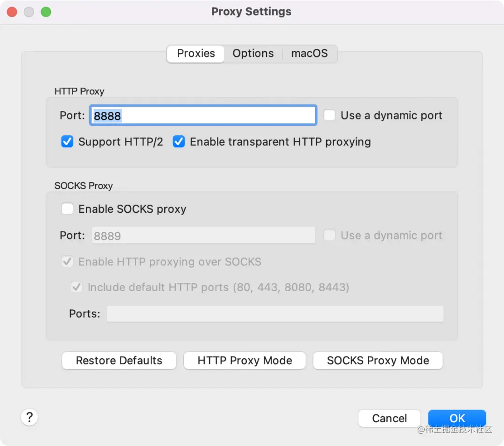Uncheck Support HTTP/2
Image resolution: width=504 pixels, height=446 pixels.
tap(68, 142)
